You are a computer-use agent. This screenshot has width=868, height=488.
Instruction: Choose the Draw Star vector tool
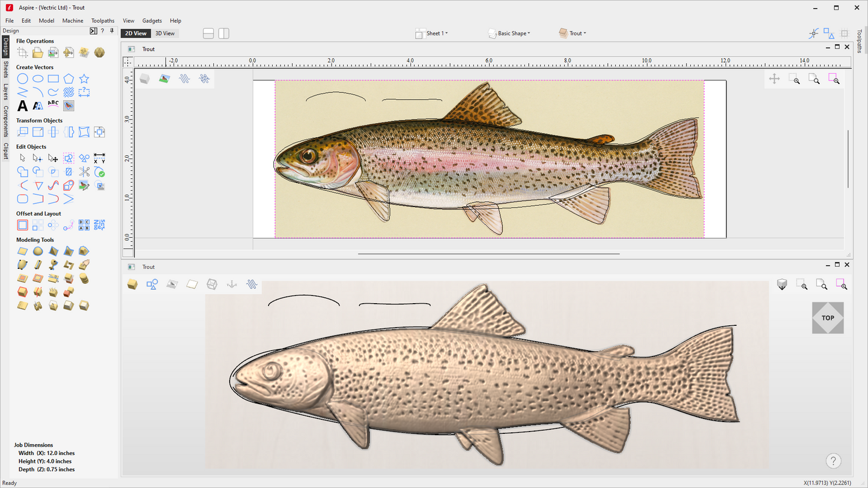point(84,79)
